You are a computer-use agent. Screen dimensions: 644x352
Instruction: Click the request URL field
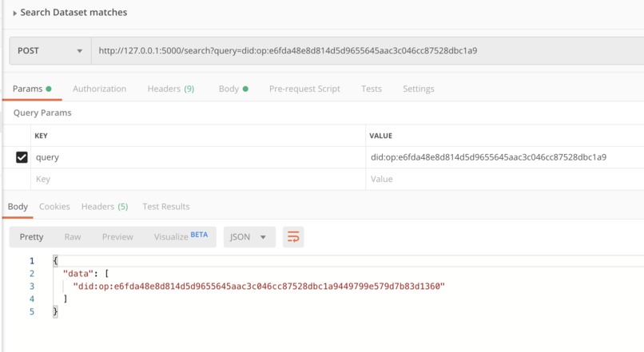368,51
